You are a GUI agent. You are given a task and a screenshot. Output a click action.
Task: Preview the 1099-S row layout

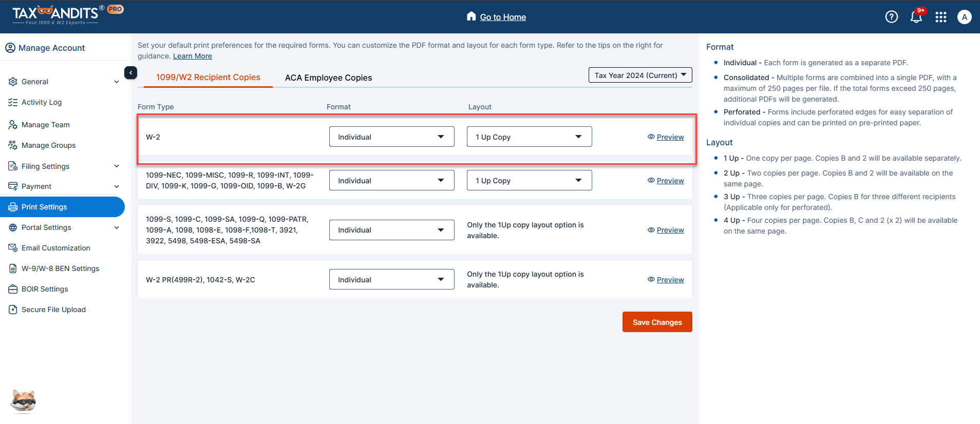click(670, 230)
